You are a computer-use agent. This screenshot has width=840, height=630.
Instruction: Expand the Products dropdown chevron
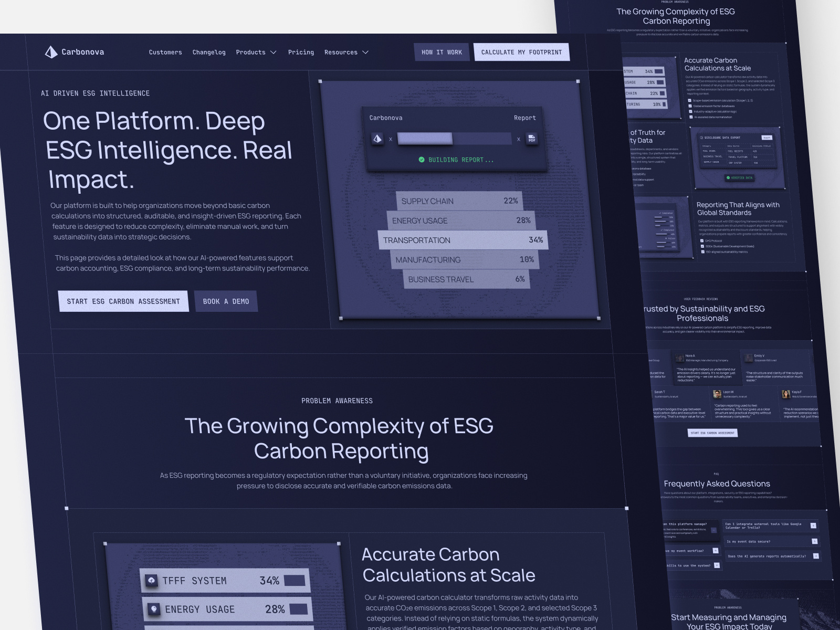(x=273, y=52)
